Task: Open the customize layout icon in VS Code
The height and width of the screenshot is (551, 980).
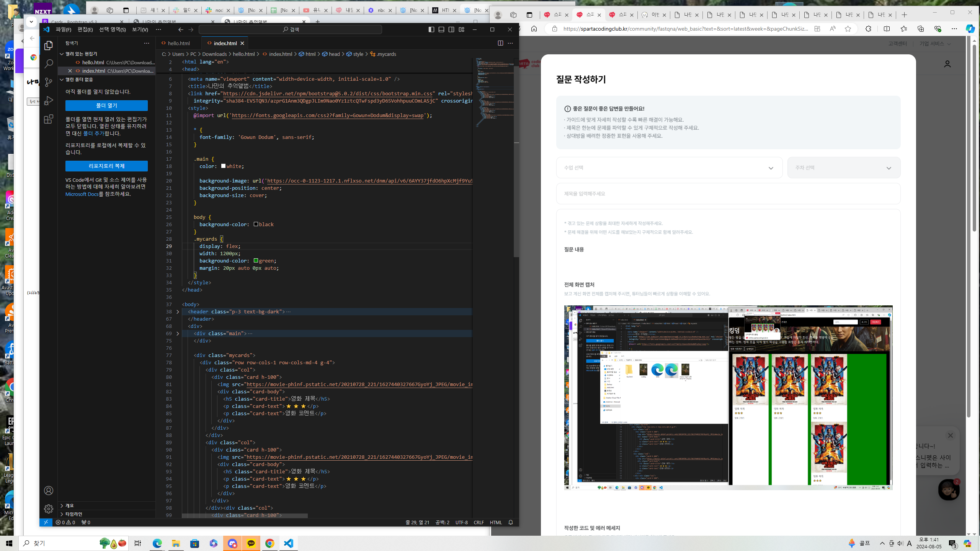Action: [x=462, y=29]
